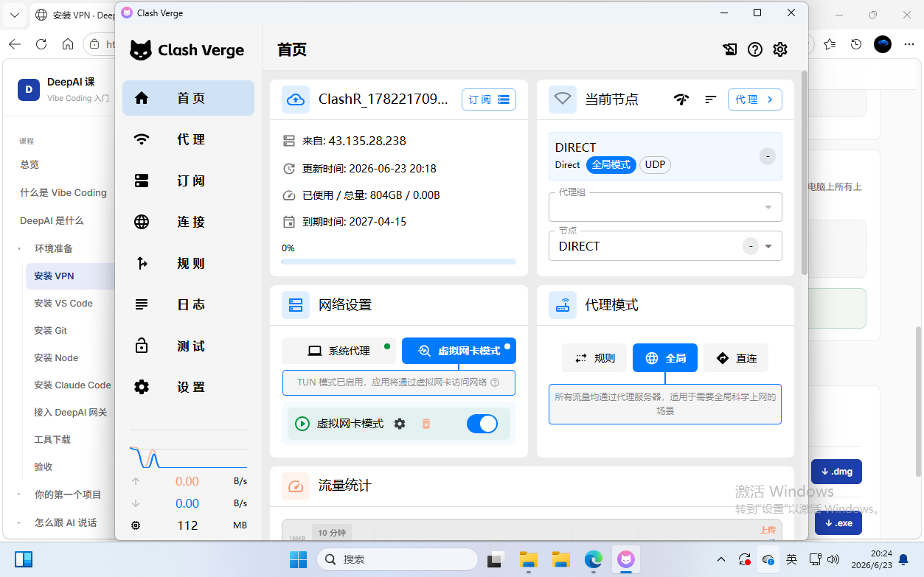Screen dimensions: 924x577
Task: Click the Clash Verge vertical scrollbar
Action: pos(804,173)
